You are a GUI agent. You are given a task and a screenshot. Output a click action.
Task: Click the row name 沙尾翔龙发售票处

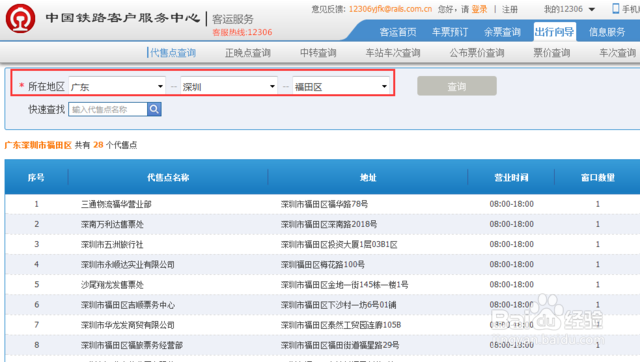tap(112, 284)
